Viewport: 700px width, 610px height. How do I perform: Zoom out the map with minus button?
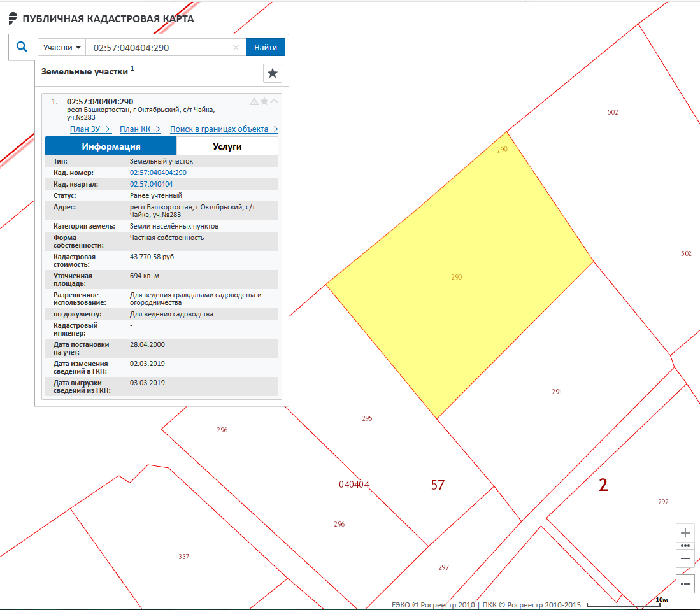[685, 558]
